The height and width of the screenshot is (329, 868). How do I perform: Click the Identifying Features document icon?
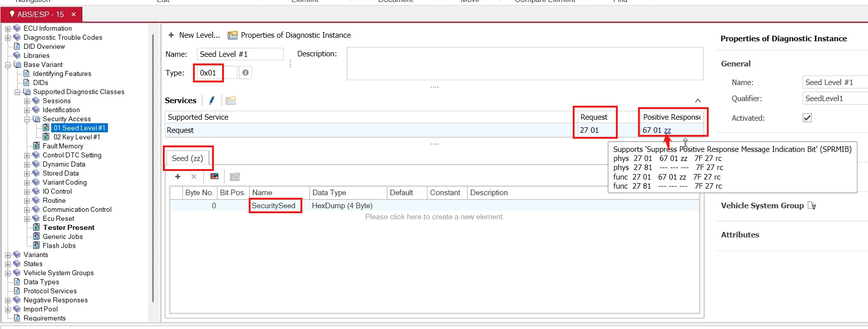coord(27,73)
